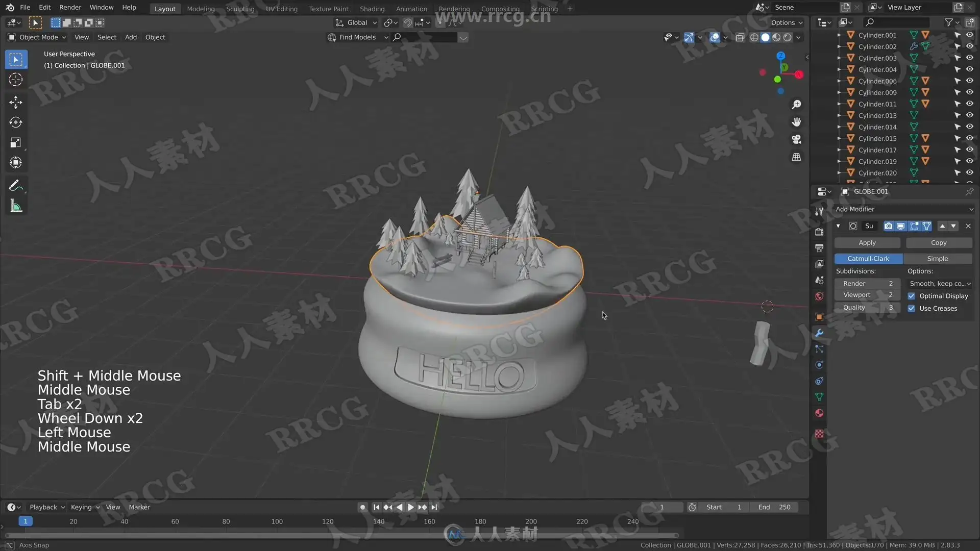The image size is (980, 551).
Task: Hide Cylinder.001 with its eye icon
Action: pyautogui.click(x=969, y=35)
